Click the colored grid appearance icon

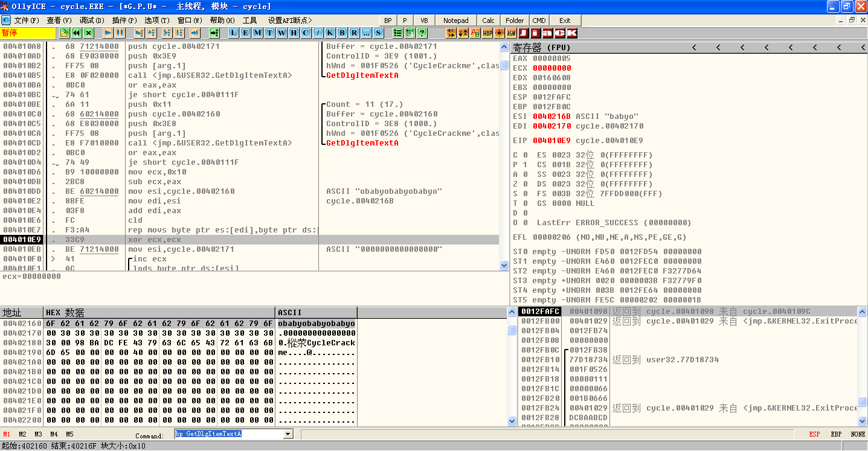pos(410,33)
